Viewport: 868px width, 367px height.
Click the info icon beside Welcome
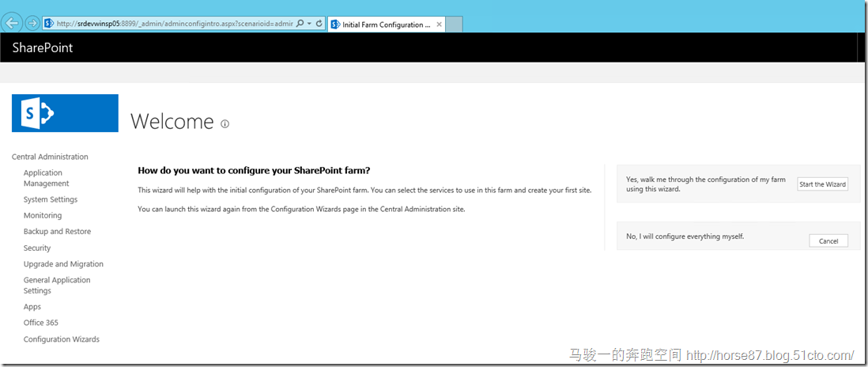click(x=225, y=124)
